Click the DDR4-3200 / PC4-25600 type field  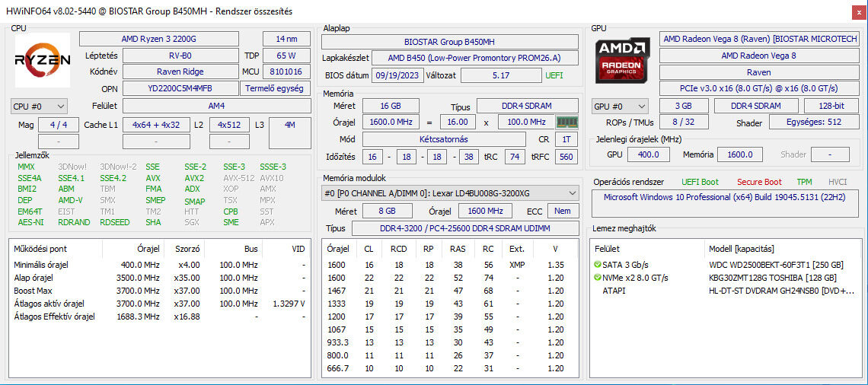coord(465,228)
